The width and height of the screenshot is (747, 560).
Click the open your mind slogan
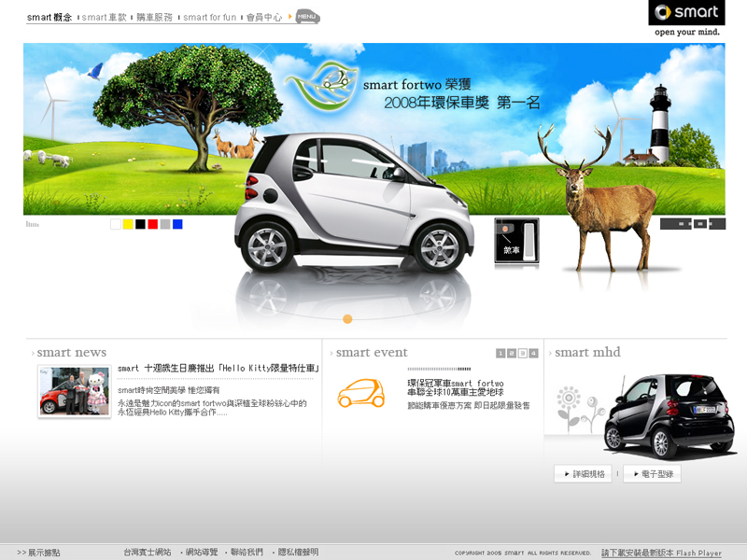tap(687, 32)
